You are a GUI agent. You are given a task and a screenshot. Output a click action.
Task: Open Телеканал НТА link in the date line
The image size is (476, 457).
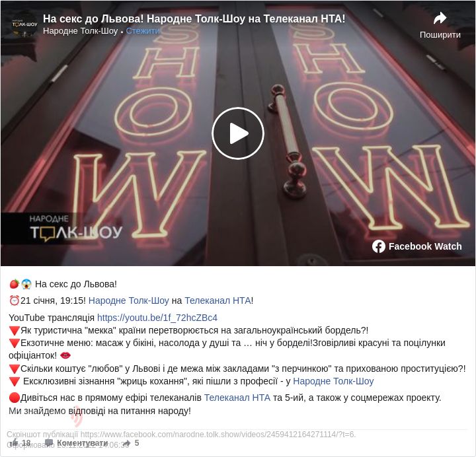pyautogui.click(x=218, y=300)
